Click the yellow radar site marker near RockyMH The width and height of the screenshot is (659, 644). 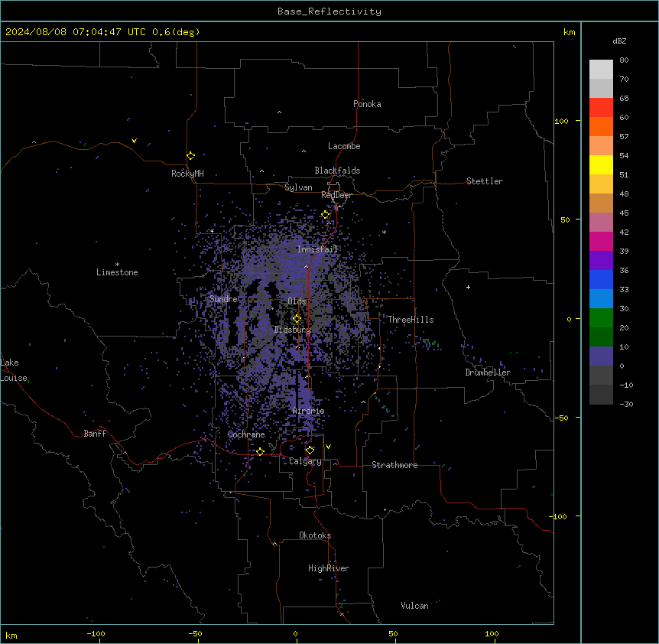(x=190, y=156)
